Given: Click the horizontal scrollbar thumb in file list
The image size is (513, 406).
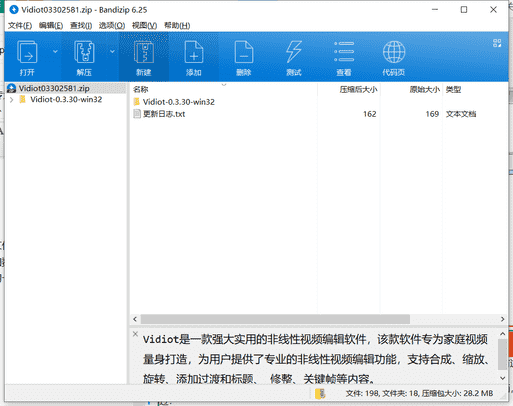Looking at the screenshot, I should pos(275,319).
